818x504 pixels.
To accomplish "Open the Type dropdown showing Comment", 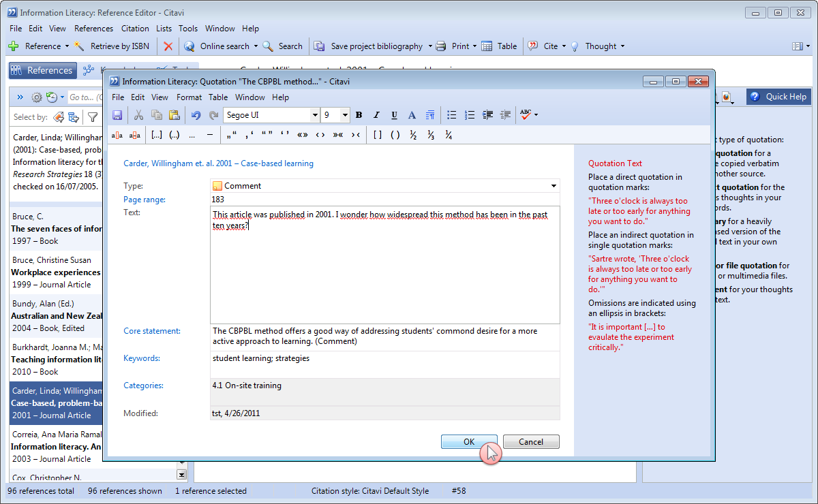I will tap(553, 186).
